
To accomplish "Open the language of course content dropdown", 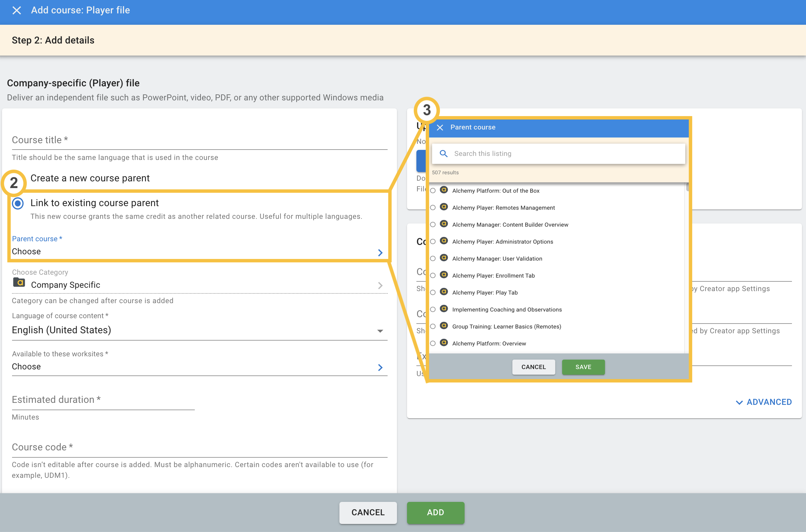I will point(380,331).
